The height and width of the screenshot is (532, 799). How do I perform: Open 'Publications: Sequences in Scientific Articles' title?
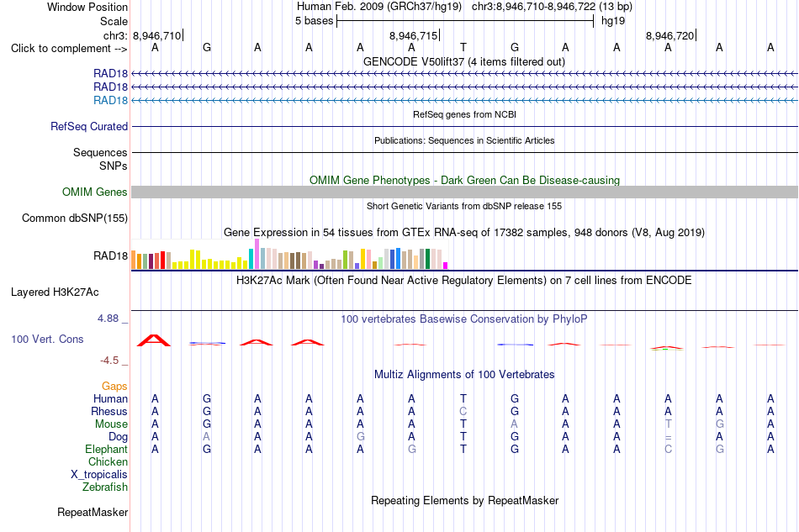pyautogui.click(x=464, y=140)
